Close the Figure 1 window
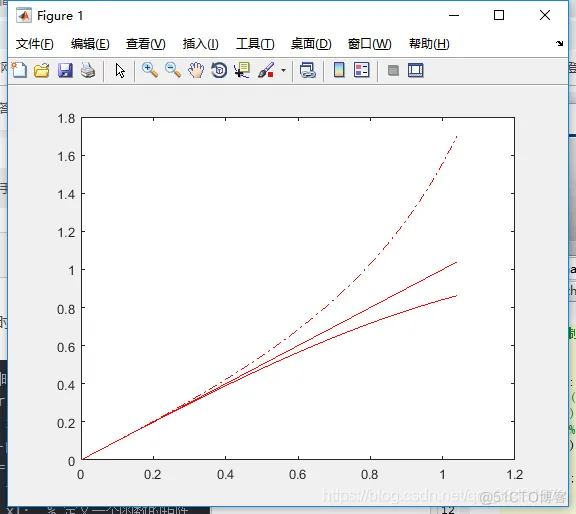 [x=545, y=15]
